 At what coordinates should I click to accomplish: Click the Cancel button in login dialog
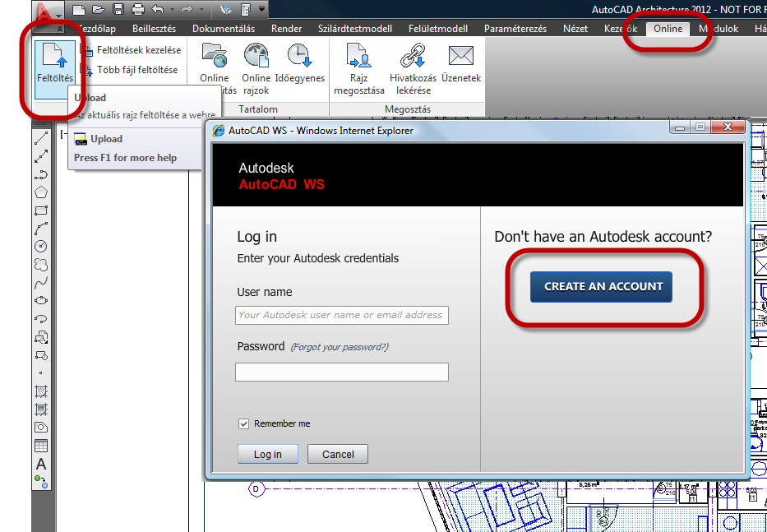338,454
